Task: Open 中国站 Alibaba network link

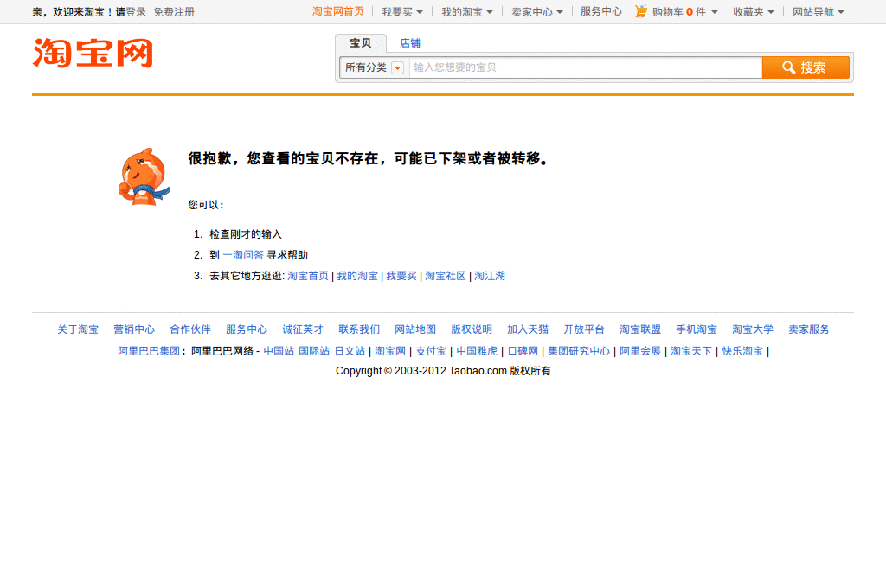Action: tap(279, 351)
